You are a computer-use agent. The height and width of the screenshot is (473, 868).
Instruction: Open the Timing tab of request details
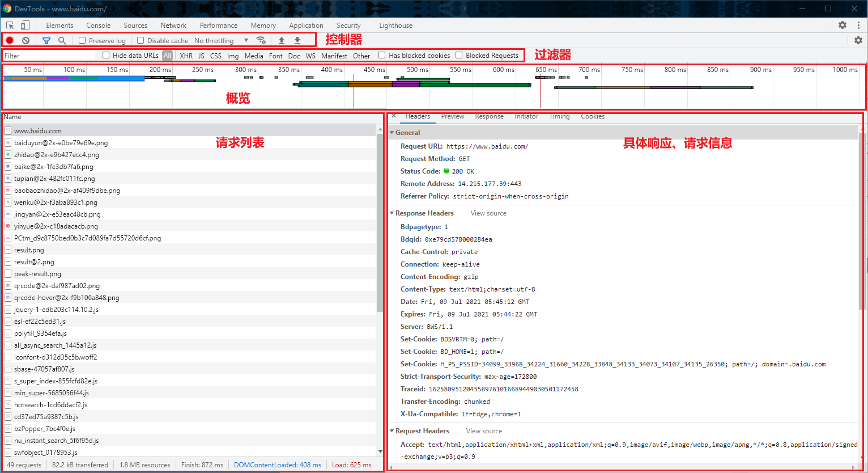pyautogui.click(x=560, y=116)
